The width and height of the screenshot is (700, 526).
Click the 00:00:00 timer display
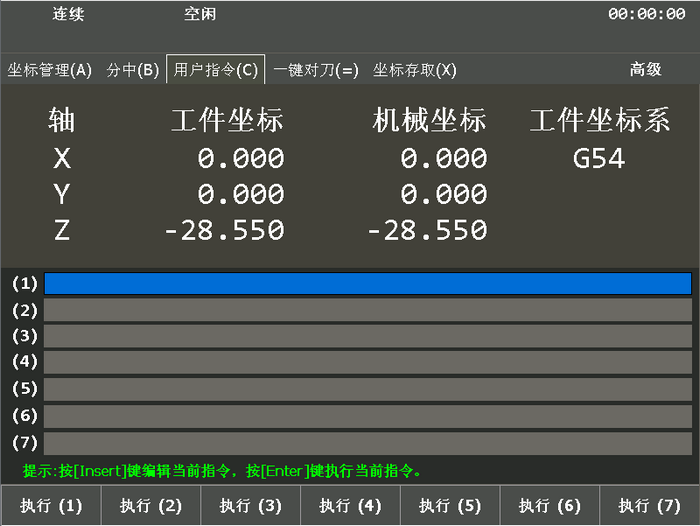pyautogui.click(x=646, y=14)
